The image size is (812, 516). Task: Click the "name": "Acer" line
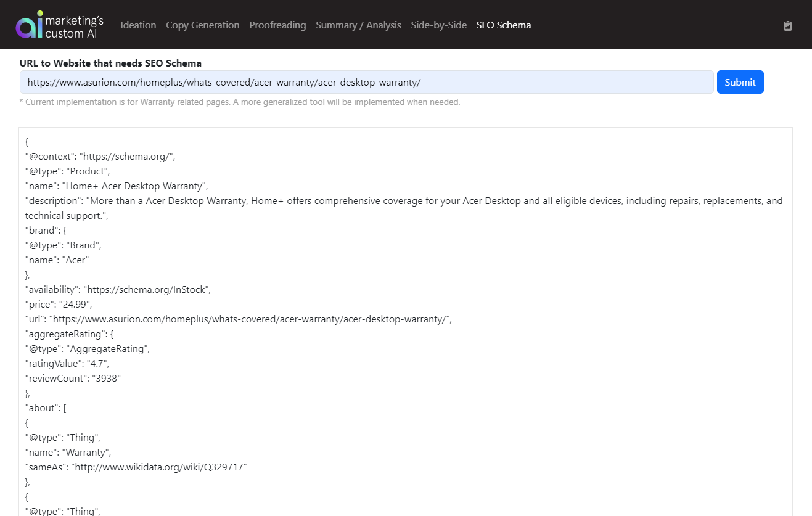tap(57, 260)
